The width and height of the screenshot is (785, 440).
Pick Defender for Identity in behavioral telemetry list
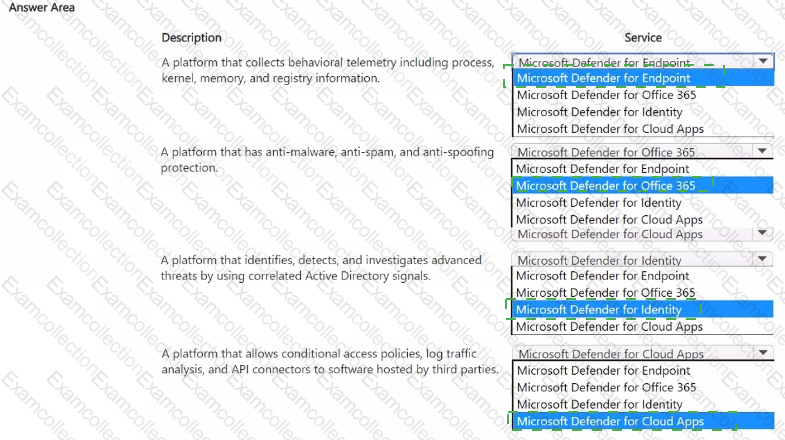pyautogui.click(x=599, y=112)
